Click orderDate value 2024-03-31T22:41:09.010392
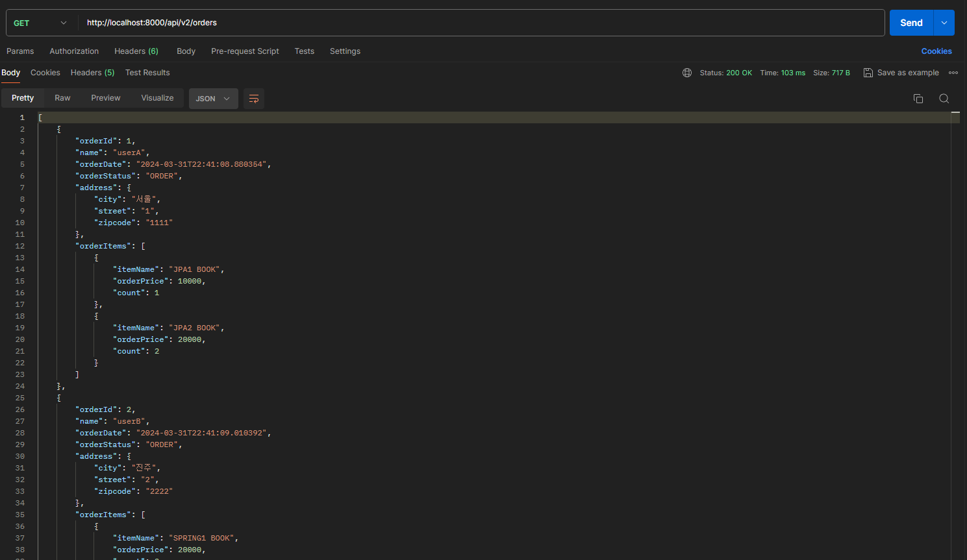Image resolution: width=967 pixels, height=560 pixels. (x=201, y=433)
